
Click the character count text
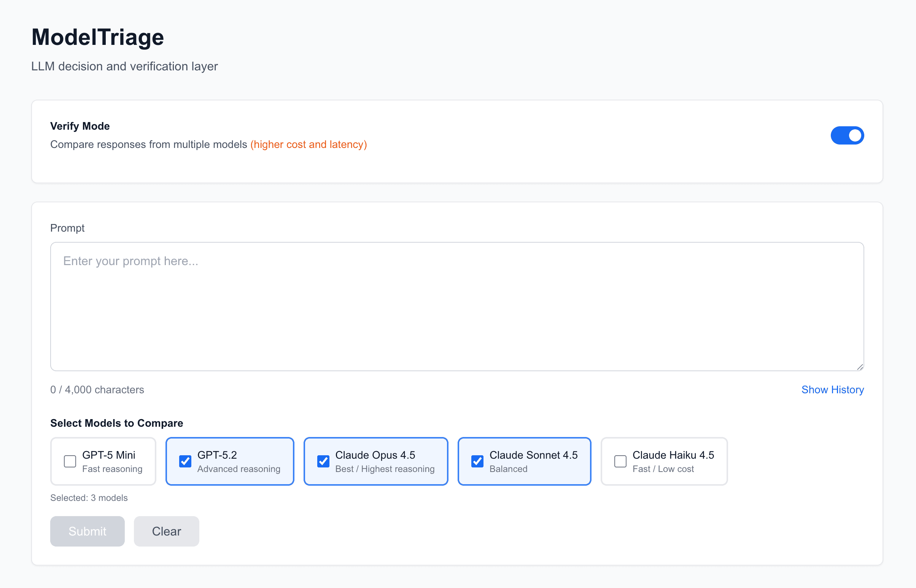pos(97,389)
